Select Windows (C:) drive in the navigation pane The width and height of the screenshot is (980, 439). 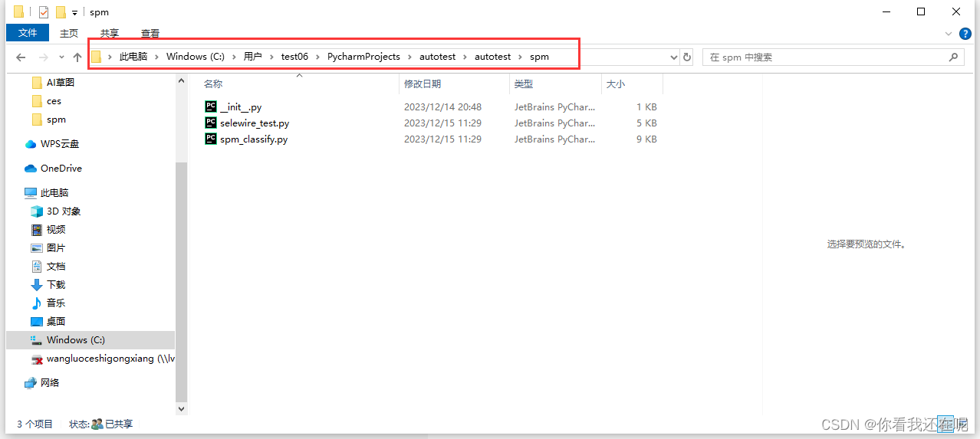[x=90, y=340]
